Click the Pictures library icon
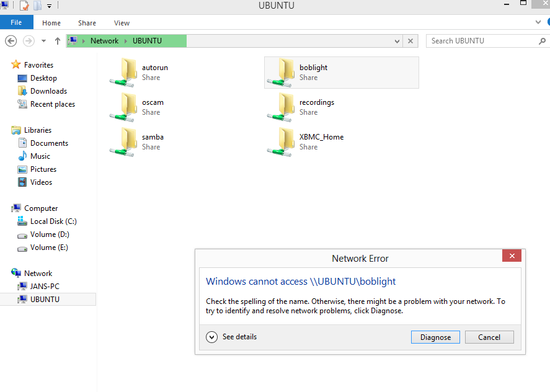This screenshot has width=550, height=392. tap(22, 169)
